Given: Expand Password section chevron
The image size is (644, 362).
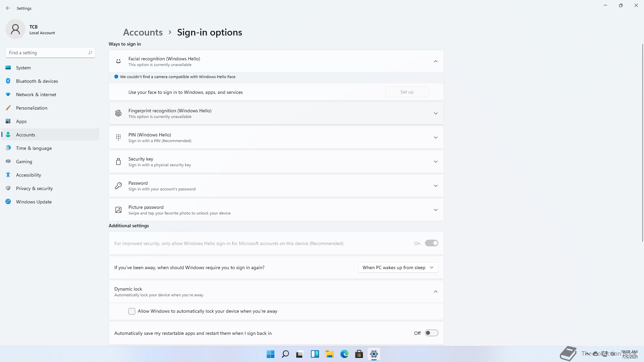Looking at the screenshot, I should point(435,186).
